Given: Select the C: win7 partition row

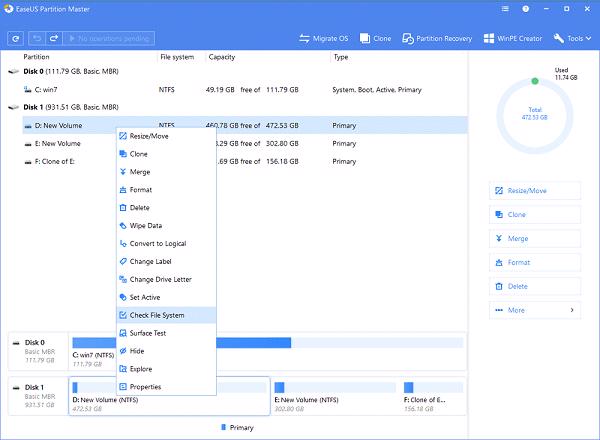Looking at the screenshot, I should click(x=46, y=89).
